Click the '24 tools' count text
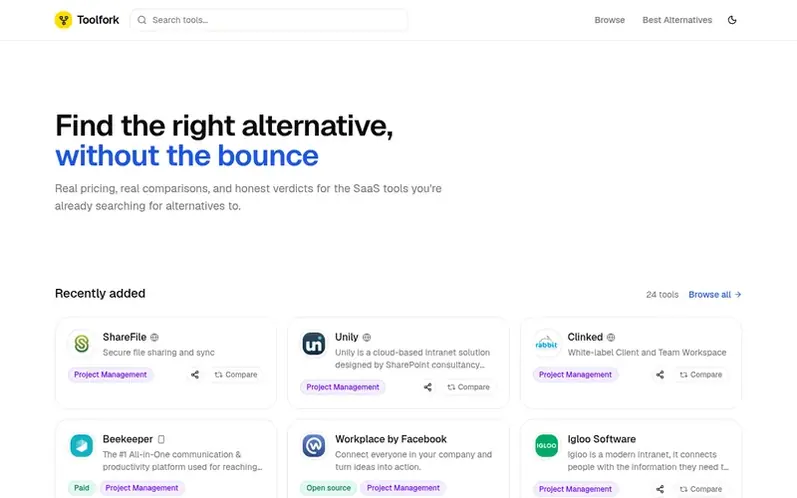This screenshot has height=498, width=797. coord(662,294)
